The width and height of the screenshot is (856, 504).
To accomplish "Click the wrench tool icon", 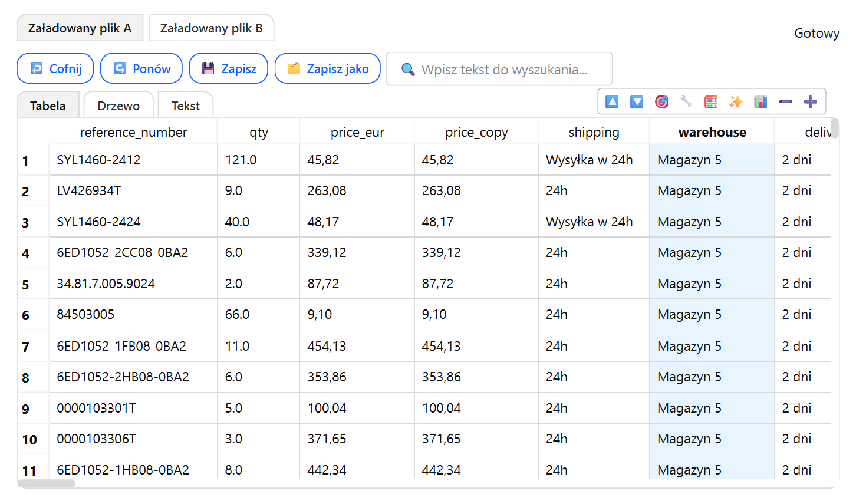I will 686,102.
